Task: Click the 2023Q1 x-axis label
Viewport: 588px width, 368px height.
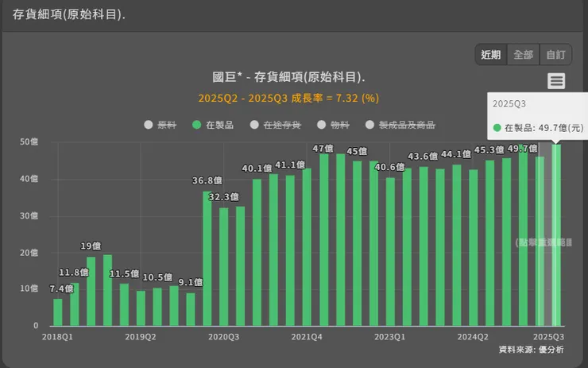Action: [x=389, y=337]
